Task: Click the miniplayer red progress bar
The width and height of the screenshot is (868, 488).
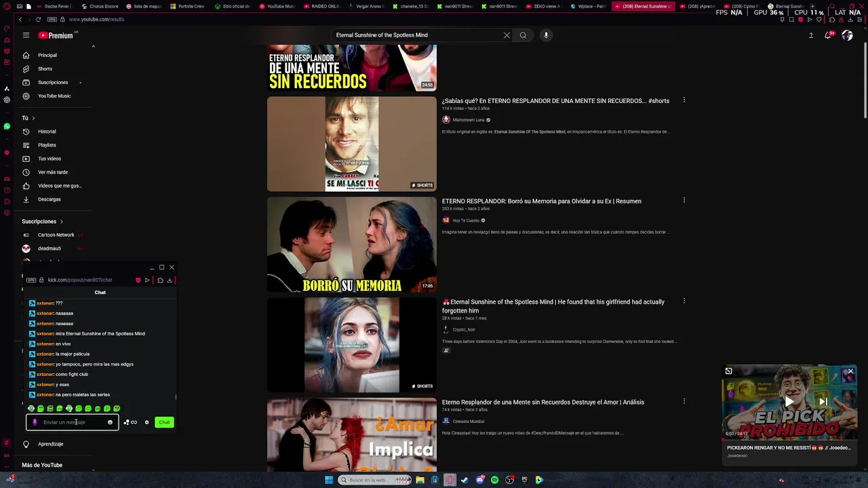Action: pos(789,440)
